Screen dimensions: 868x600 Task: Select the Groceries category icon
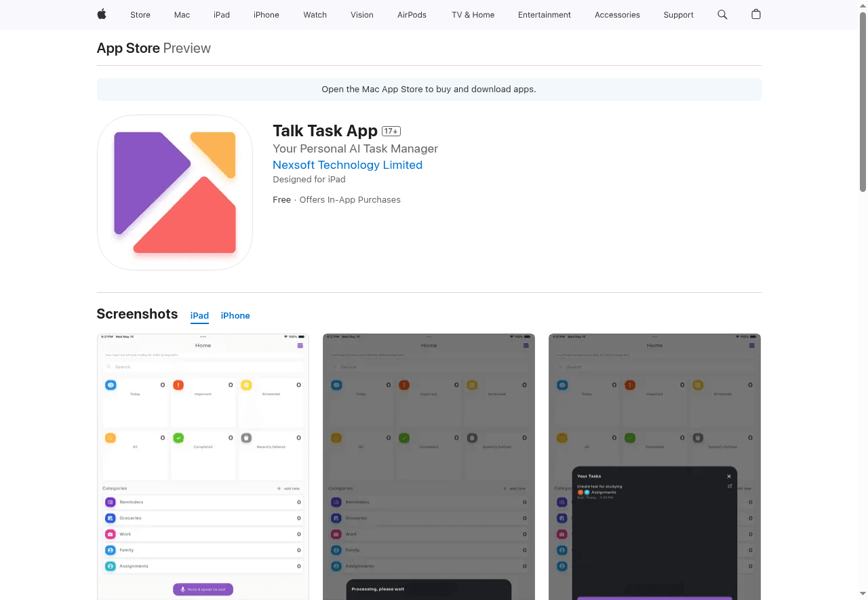(x=111, y=517)
